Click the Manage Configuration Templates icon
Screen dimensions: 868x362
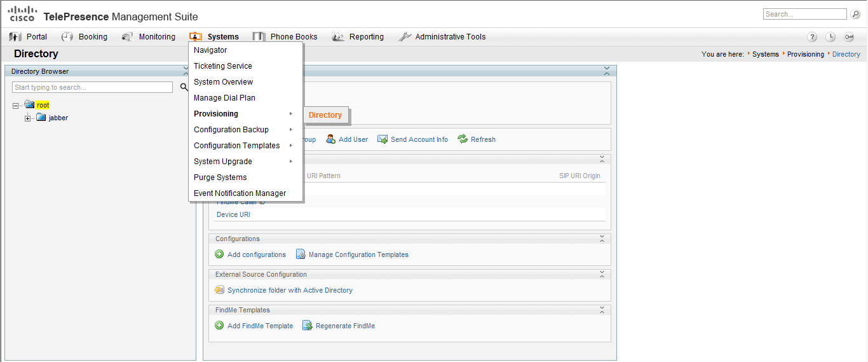point(301,254)
